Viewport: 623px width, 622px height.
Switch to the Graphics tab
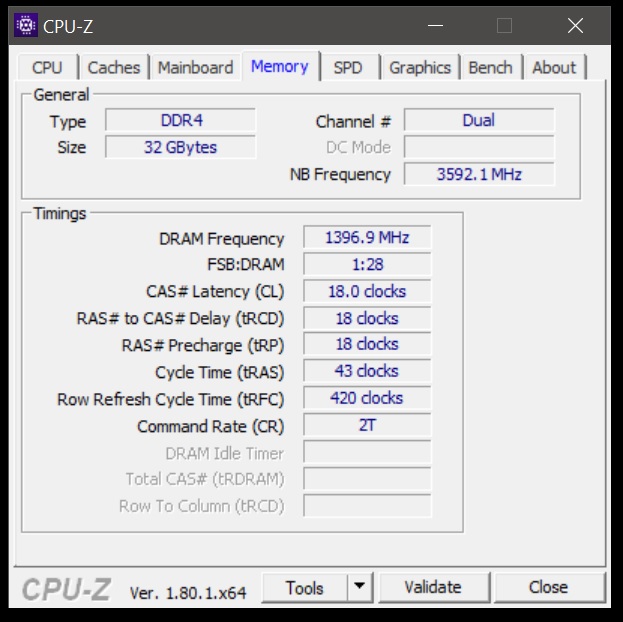coord(420,68)
